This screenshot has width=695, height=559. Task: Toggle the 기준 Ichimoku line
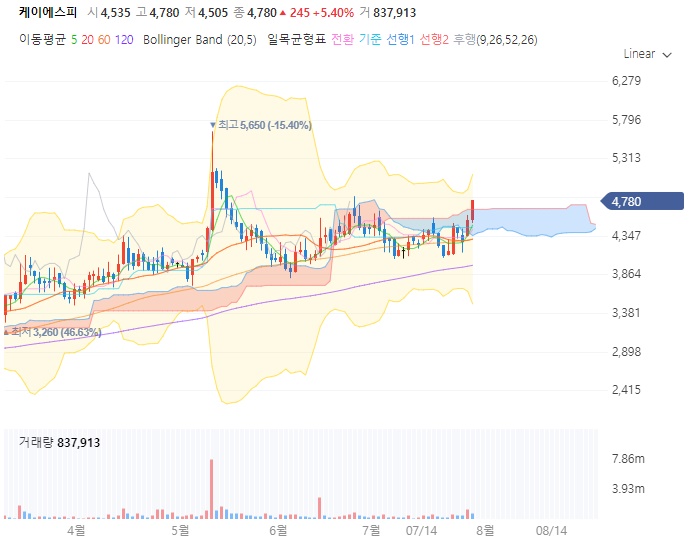[370, 40]
